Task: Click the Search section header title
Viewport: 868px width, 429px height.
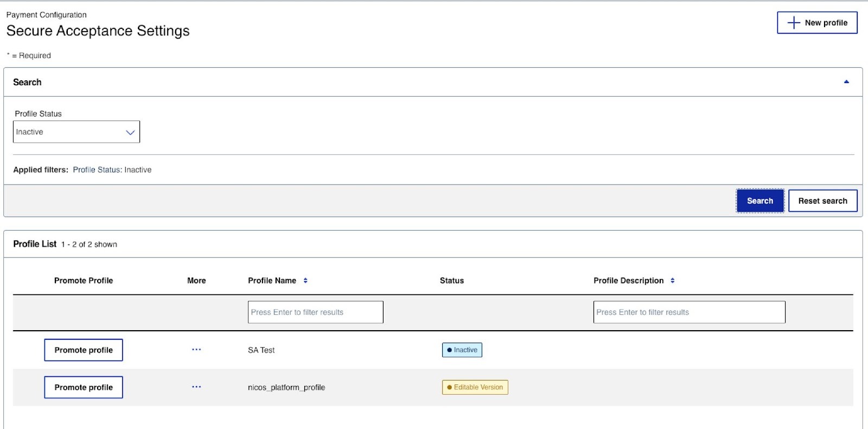Action: click(27, 83)
